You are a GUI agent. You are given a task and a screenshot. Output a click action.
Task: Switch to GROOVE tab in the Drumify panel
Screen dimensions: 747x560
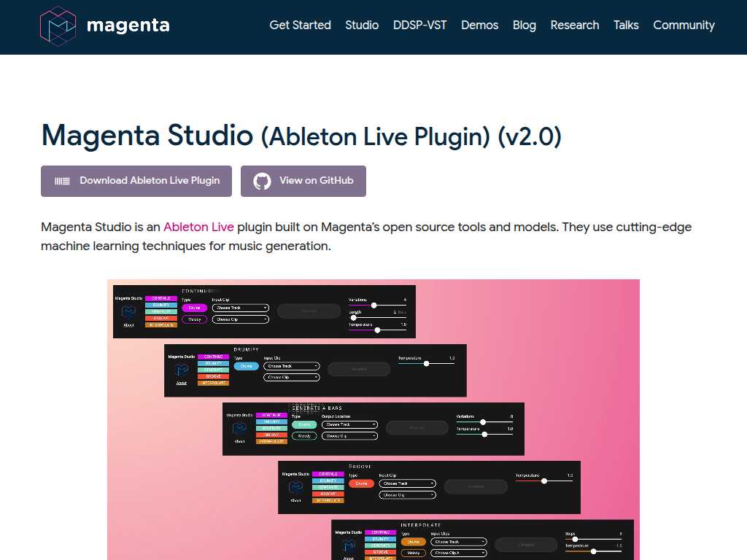pyautogui.click(x=214, y=377)
